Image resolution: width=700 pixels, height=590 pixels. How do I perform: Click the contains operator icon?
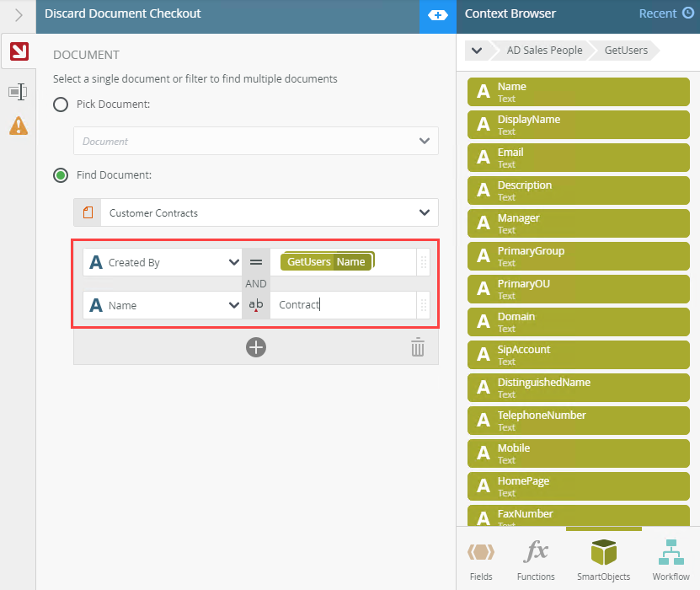coord(256,305)
